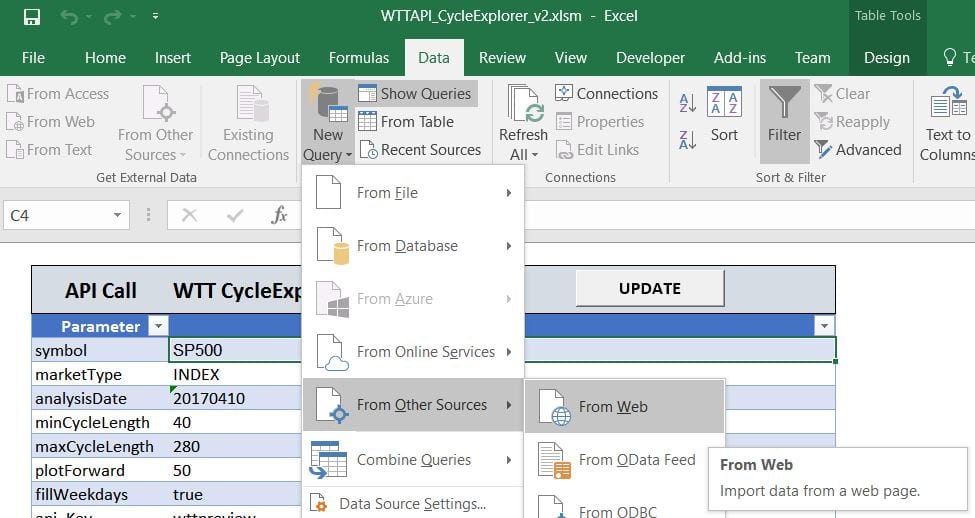This screenshot has width=975, height=518.
Task: Toggle the Filter funnel button
Action: click(x=784, y=116)
